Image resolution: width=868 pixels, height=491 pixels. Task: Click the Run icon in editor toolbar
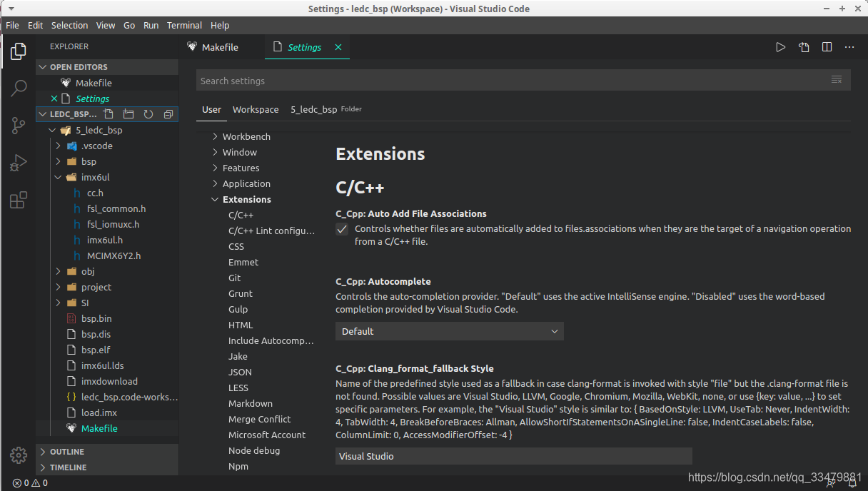click(781, 47)
